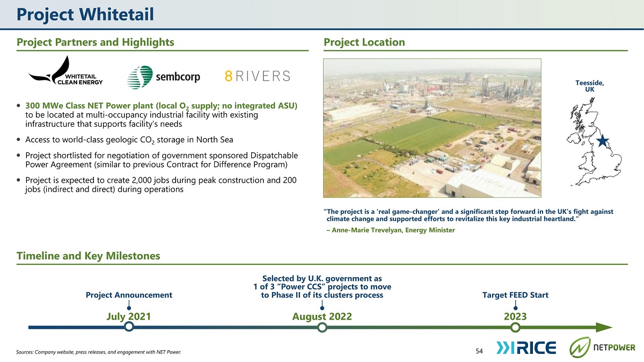Select the July 2021 timeline marker circle
The image size is (644, 362).
(x=129, y=328)
